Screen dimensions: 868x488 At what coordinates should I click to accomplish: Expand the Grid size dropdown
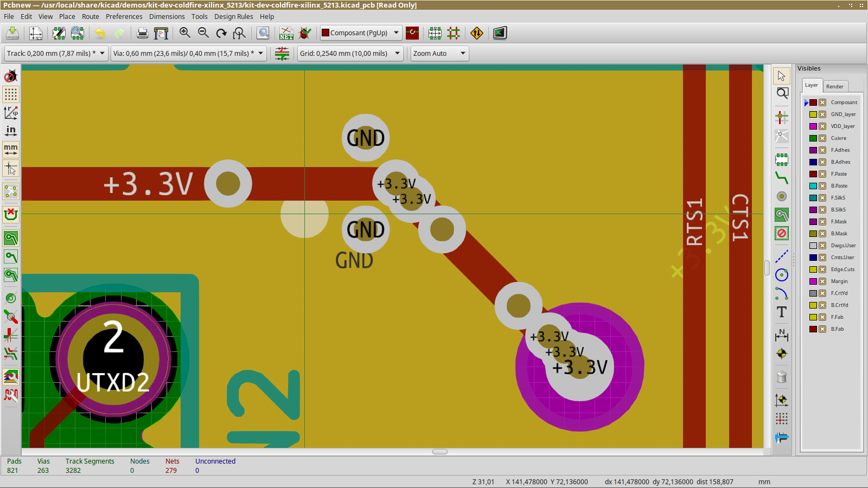[x=350, y=54]
